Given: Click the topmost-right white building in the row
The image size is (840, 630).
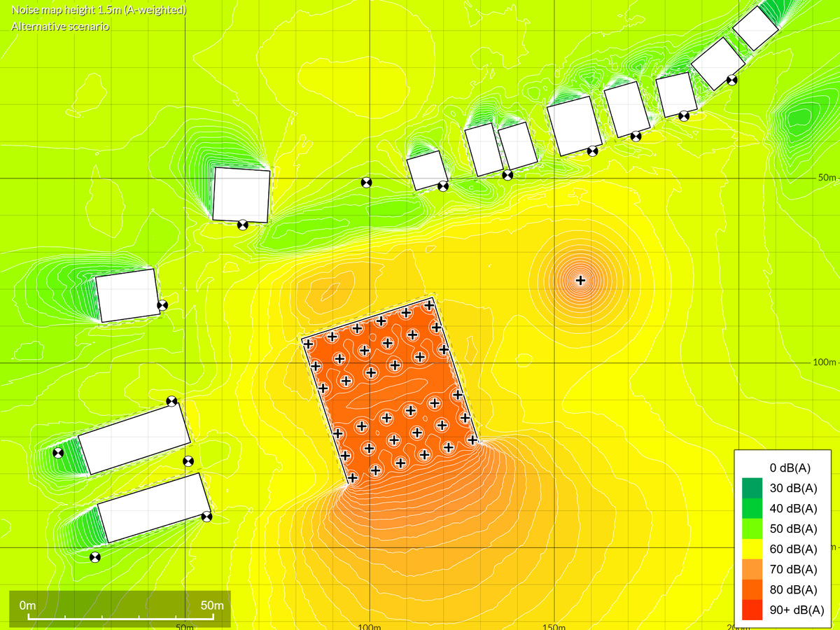Looking at the screenshot, I should (755, 28).
